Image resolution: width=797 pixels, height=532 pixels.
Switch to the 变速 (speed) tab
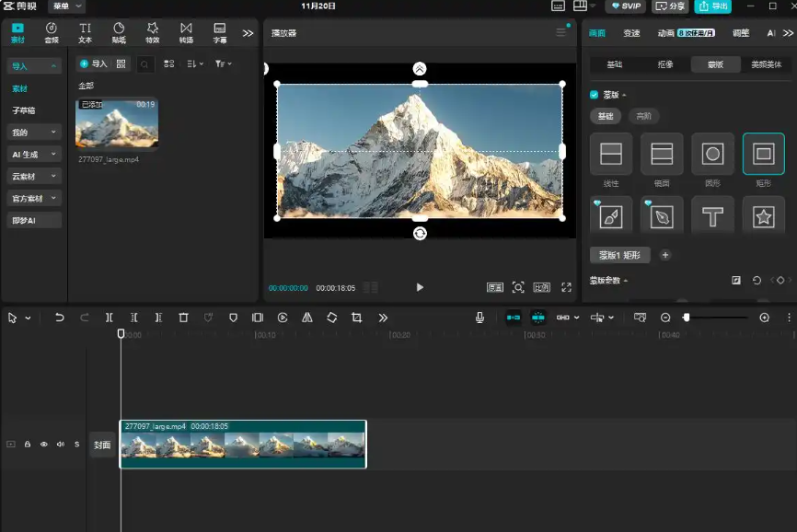coord(631,33)
